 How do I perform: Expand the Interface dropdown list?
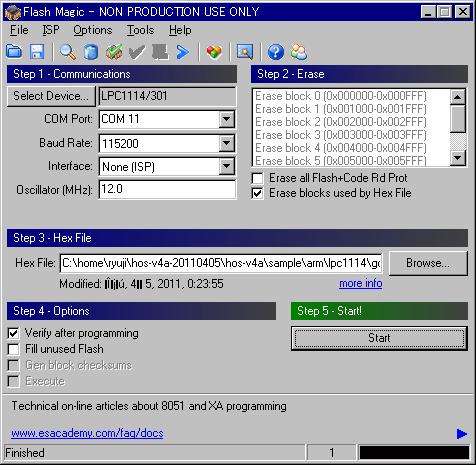[x=227, y=166]
